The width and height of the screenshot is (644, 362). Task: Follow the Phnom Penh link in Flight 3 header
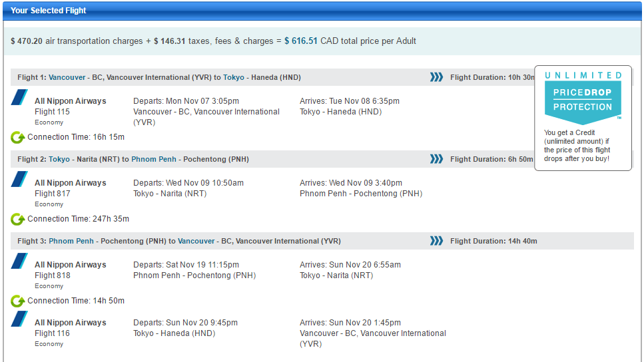coord(71,241)
